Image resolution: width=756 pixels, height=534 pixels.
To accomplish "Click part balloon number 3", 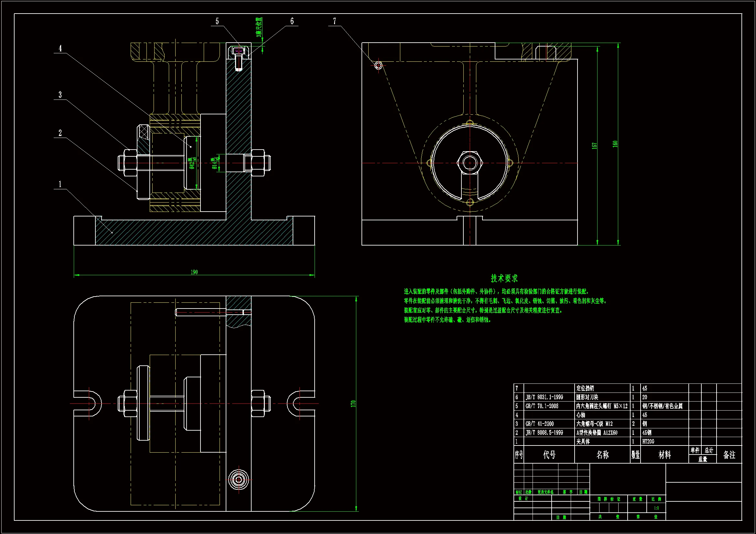I will click(x=60, y=95).
